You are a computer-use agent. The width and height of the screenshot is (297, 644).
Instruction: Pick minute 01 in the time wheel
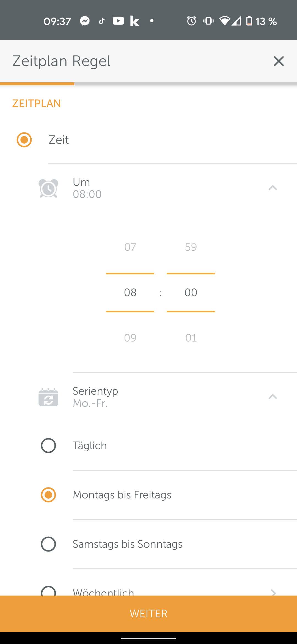coord(191,338)
